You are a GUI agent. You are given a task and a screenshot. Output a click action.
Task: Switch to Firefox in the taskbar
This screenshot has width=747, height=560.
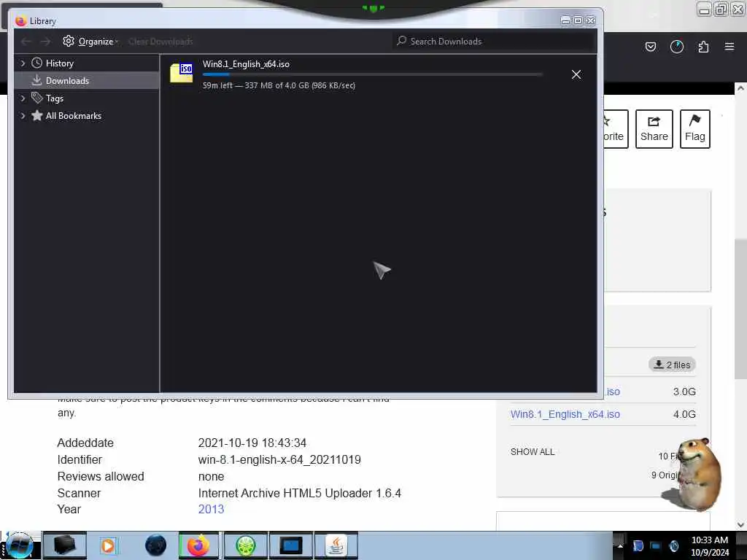[x=198, y=545]
